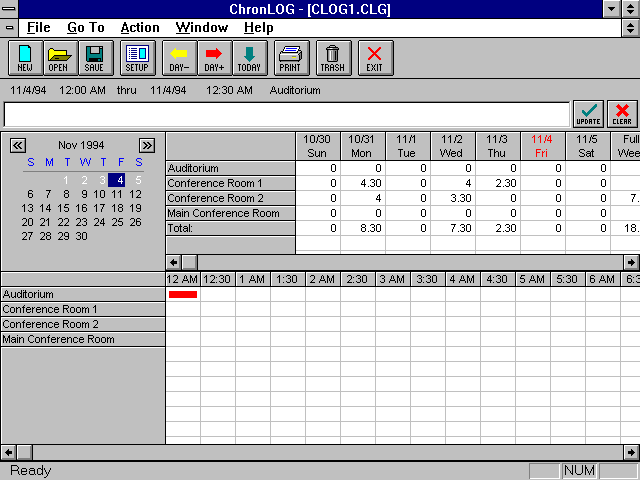Delete the entry using the TRASH icon

coord(332,59)
